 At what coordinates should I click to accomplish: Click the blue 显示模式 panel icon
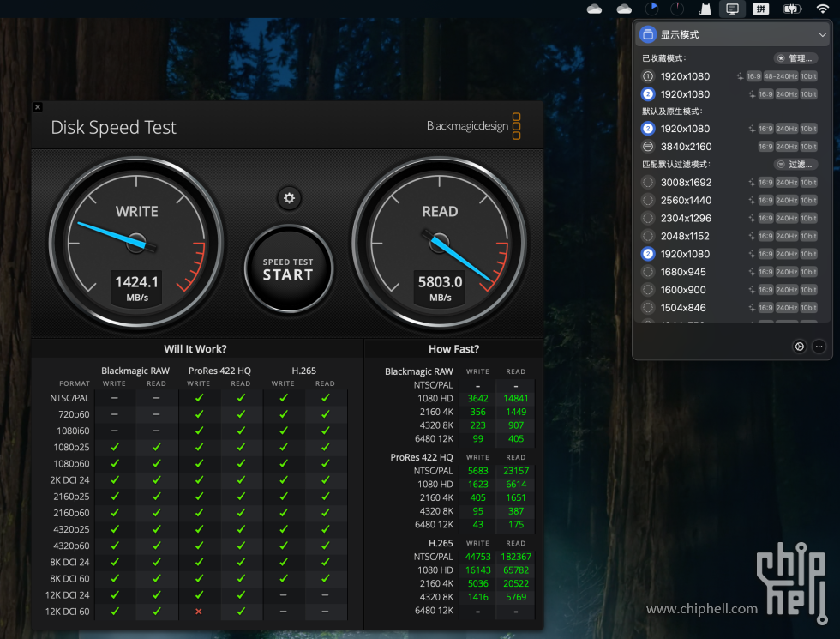[x=648, y=35]
